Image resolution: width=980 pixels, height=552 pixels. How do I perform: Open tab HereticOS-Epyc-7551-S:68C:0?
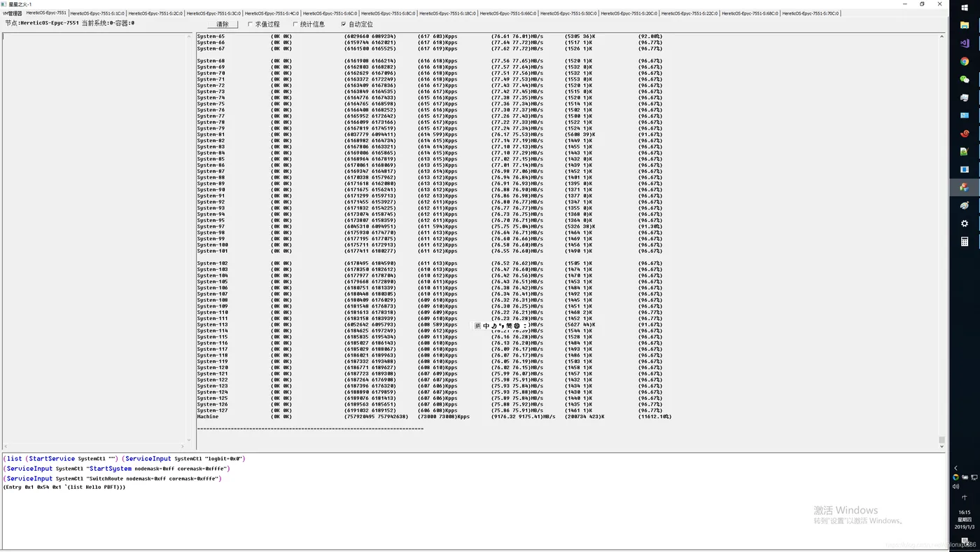(x=750, y=13)
